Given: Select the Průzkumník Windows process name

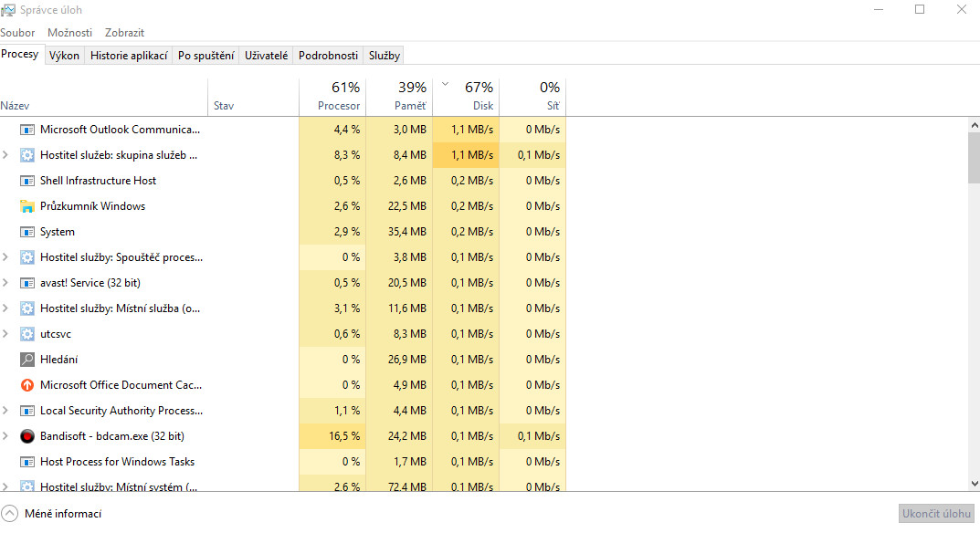Looking at the screenshot, I should click(x=92, y=206).
